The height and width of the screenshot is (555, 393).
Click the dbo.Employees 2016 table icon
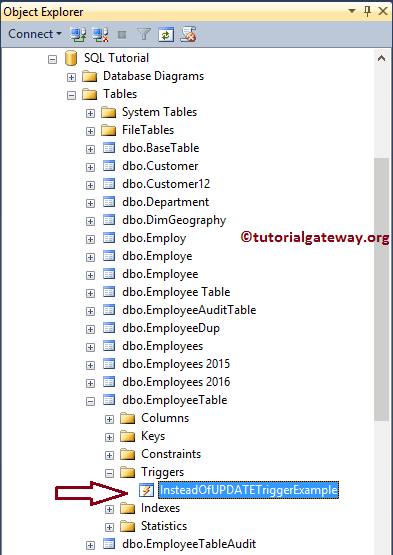coord(109,382)
